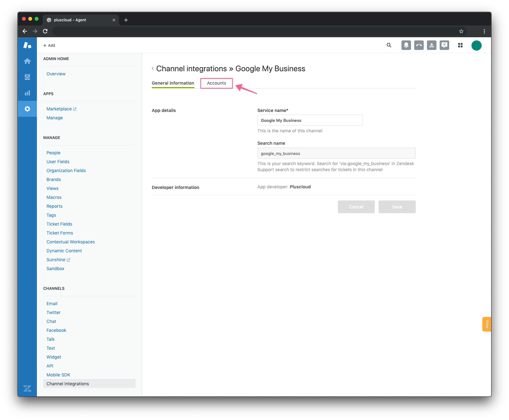Click the browser forward arrow
Image resolution: width=509 pixels, height=420 pixels.
35,31
